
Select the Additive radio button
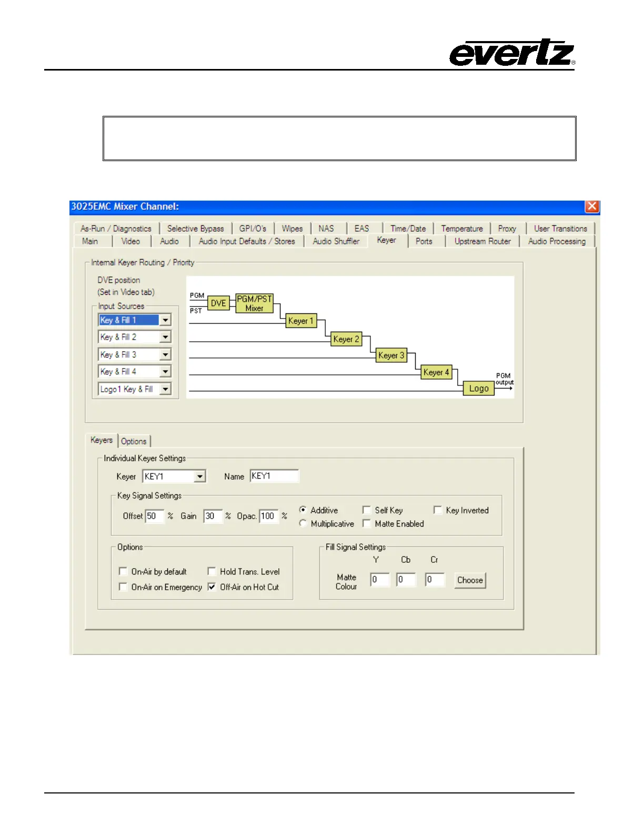[x=303, y=510]
